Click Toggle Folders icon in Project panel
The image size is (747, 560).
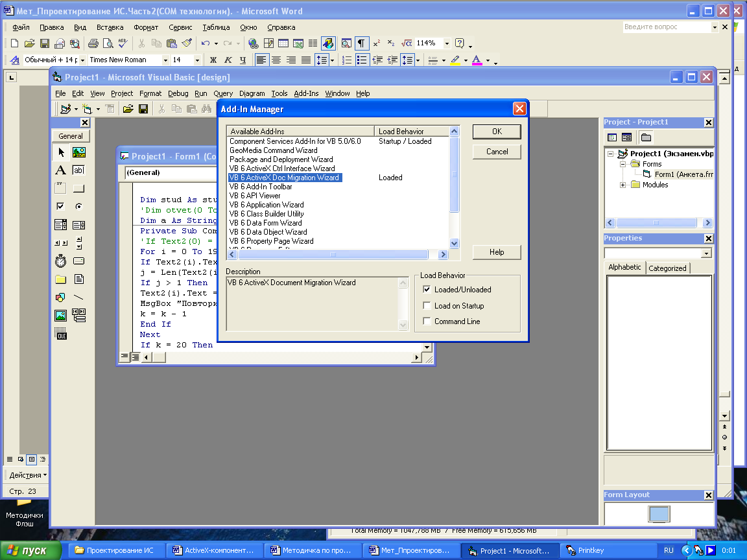pyautogui.click(x=646, y=137)
